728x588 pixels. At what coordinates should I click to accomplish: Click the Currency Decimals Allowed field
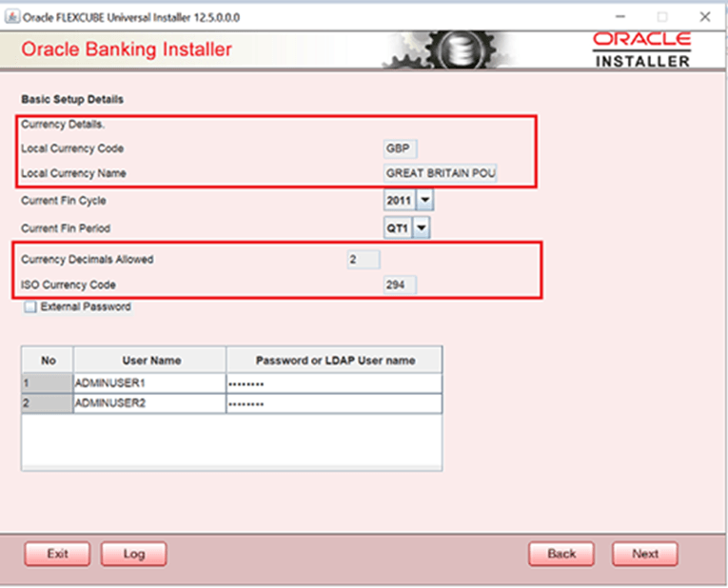tap(364, 260)
